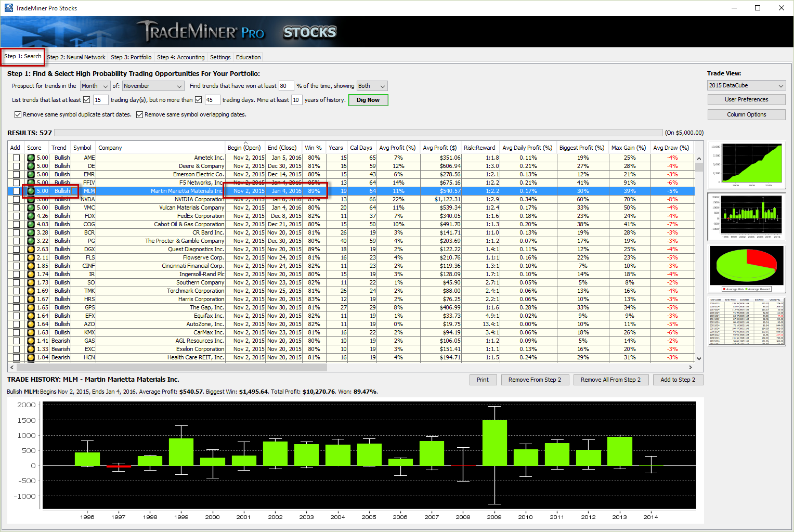Check the Add box for Ametek Inc.
This screenshot has width=794, height=532.
(x=16, y=158)
